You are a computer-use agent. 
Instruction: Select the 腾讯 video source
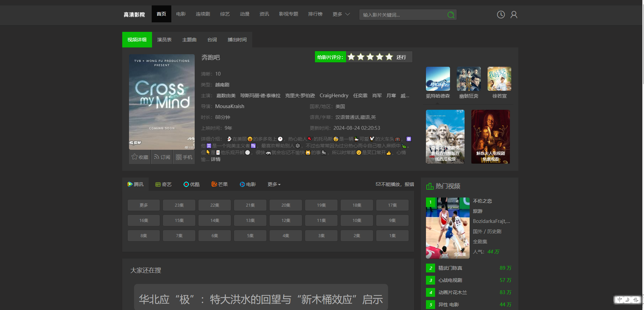pos(135,184)
